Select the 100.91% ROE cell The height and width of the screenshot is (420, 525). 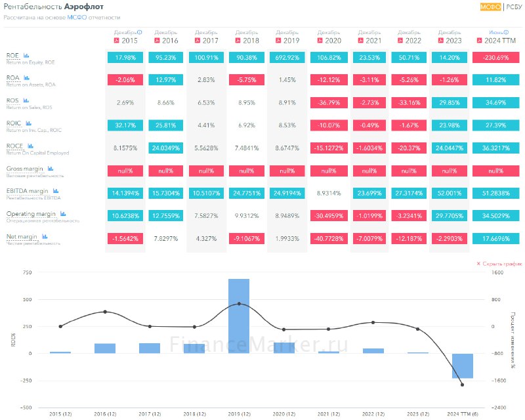tap(206, 58)
